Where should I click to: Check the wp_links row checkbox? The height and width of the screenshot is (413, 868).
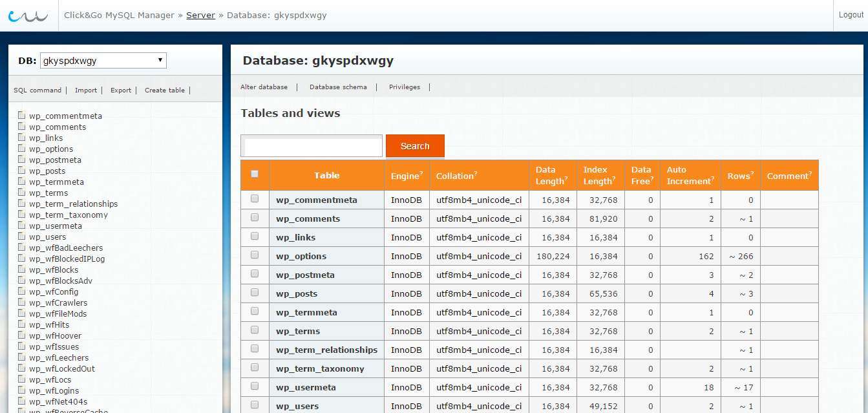[x=255, y=236]
